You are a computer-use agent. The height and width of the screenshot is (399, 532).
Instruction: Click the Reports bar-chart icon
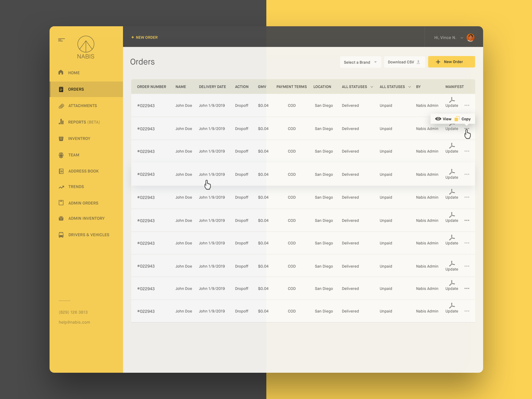click(61, 122)
